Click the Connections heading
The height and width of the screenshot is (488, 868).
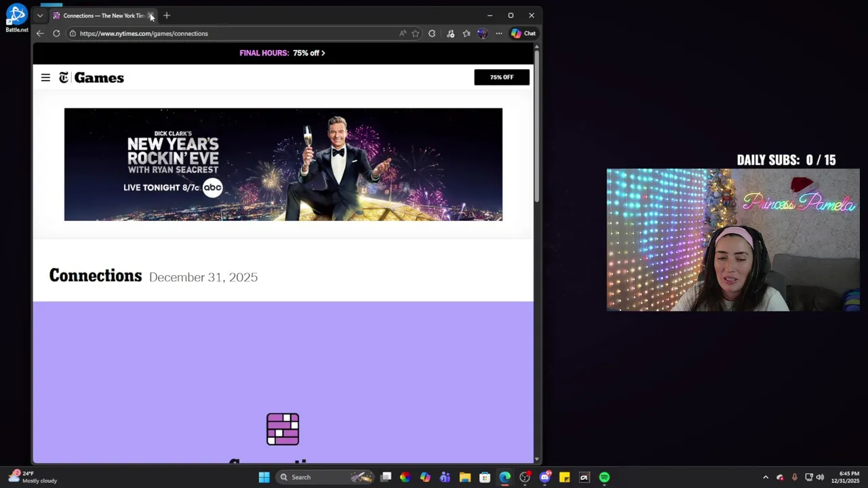click(96, 276)
